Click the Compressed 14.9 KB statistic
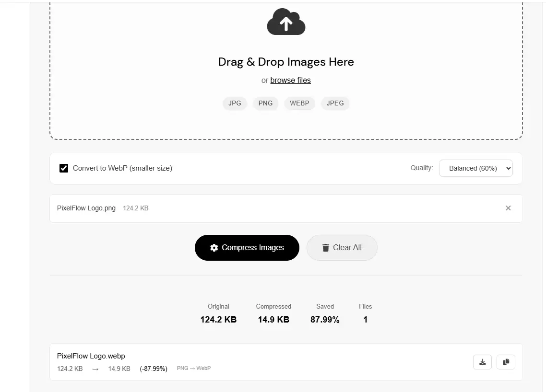The height and width of the screenshot is (392, 546). click(x=273, y=319)
